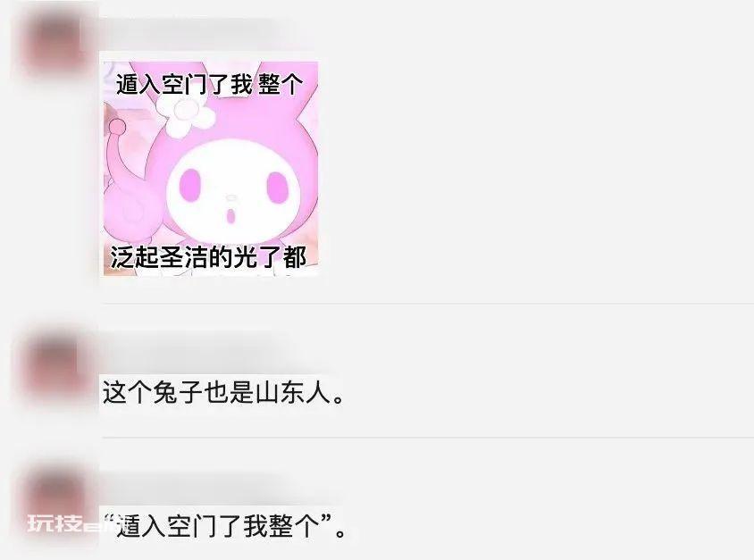Click the rabbit's left pink eye
The image size is (754, 560).
click(x=190, y=185)
